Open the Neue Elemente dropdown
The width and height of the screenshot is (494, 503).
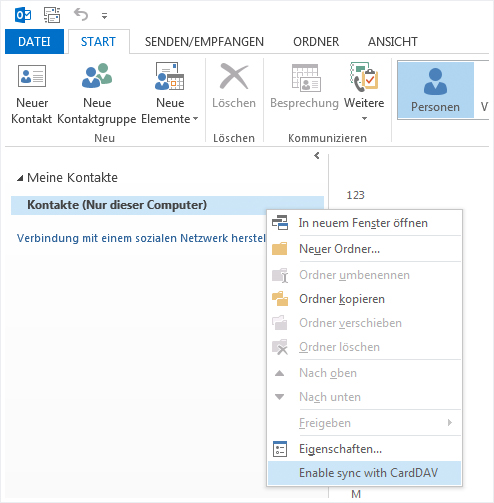[170, 93]
